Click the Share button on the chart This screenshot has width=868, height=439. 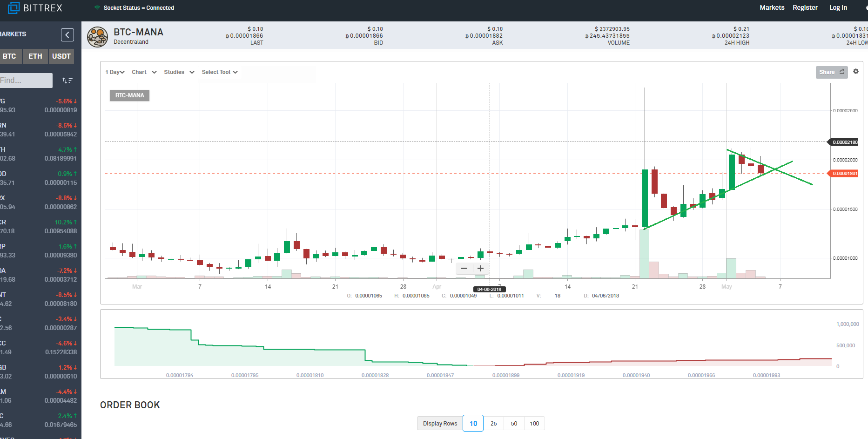click(831, 72)
